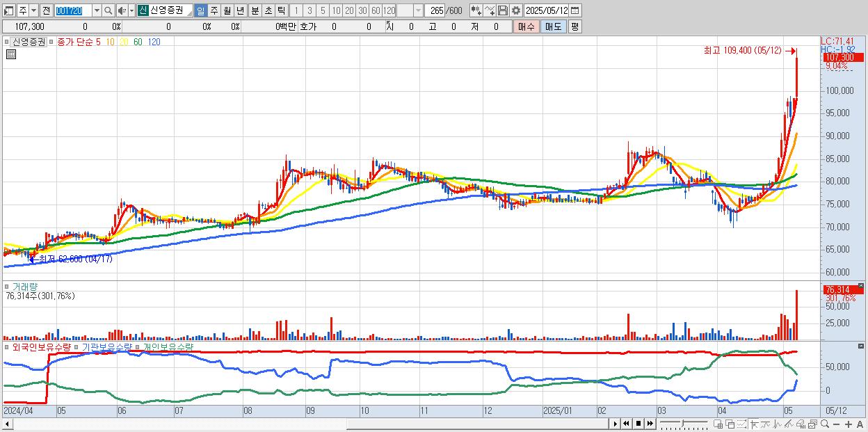Open dropdown next to 주 selector
The width and height of the screenshot is (868, 432).
[33, 11]
